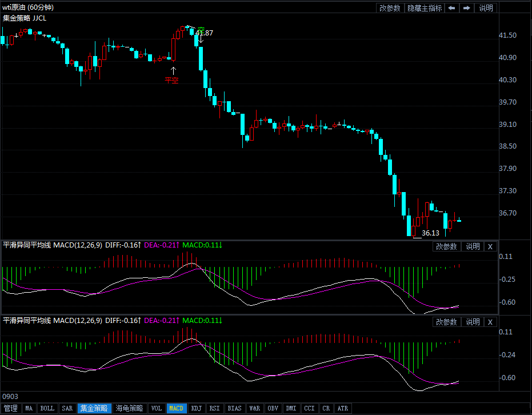Close the upper MACD panel with X
This screenshot has width=532, height=415.
[x=490, y=246]
